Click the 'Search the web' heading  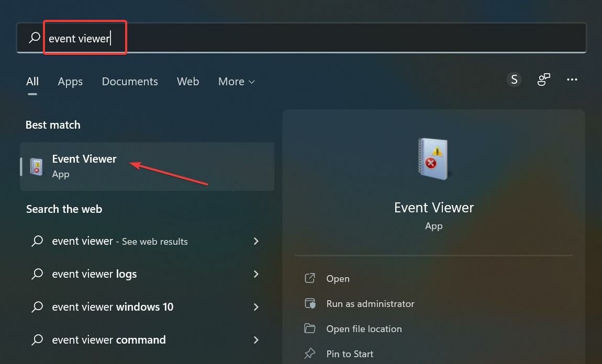click(x=64, y=209)
